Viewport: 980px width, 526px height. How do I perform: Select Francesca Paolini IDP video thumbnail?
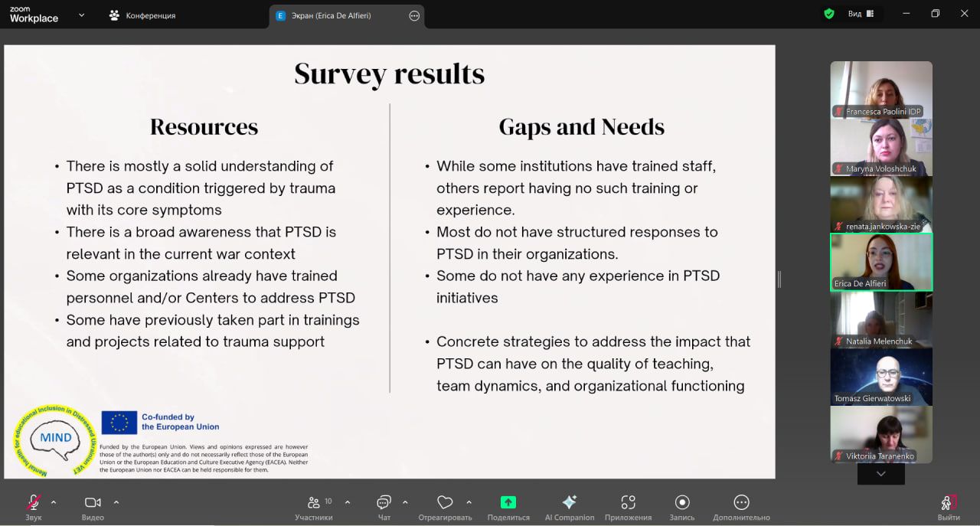click(x=881, y=90)
